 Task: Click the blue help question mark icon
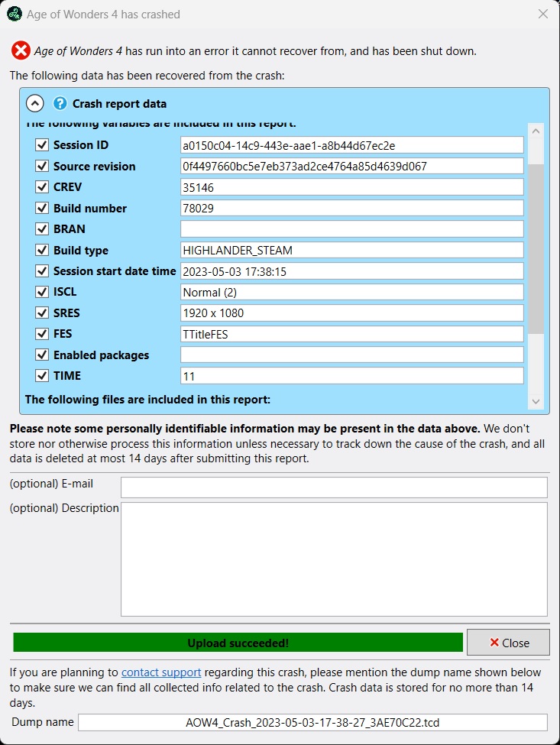(60, 103)
